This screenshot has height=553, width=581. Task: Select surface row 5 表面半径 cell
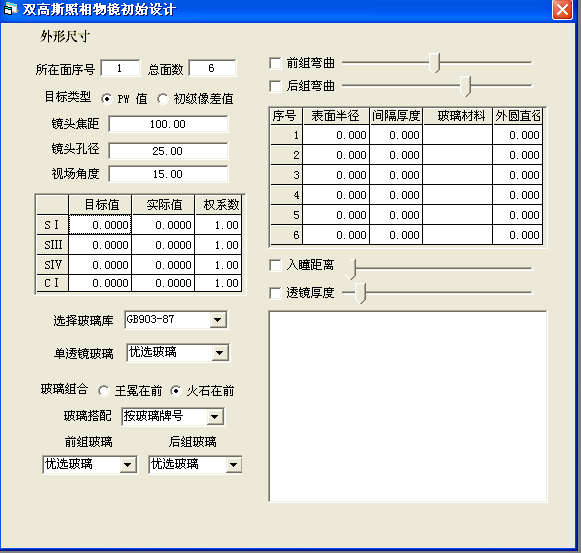336,215
